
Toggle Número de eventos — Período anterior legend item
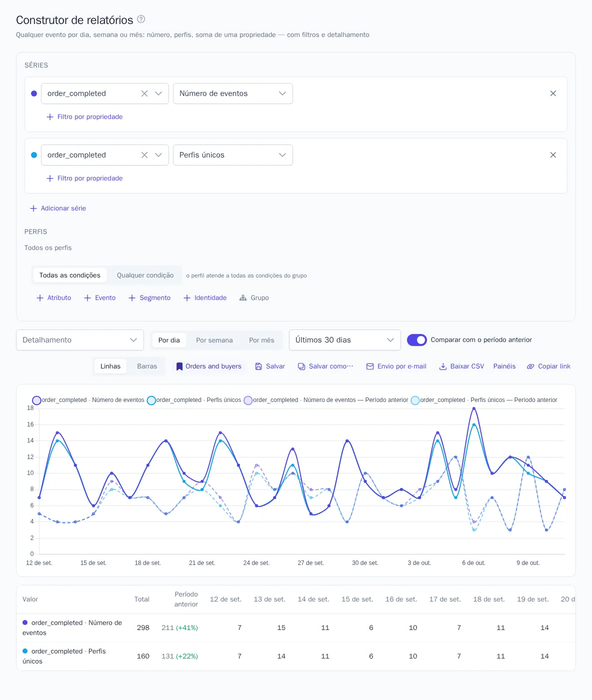click(326, 400)
